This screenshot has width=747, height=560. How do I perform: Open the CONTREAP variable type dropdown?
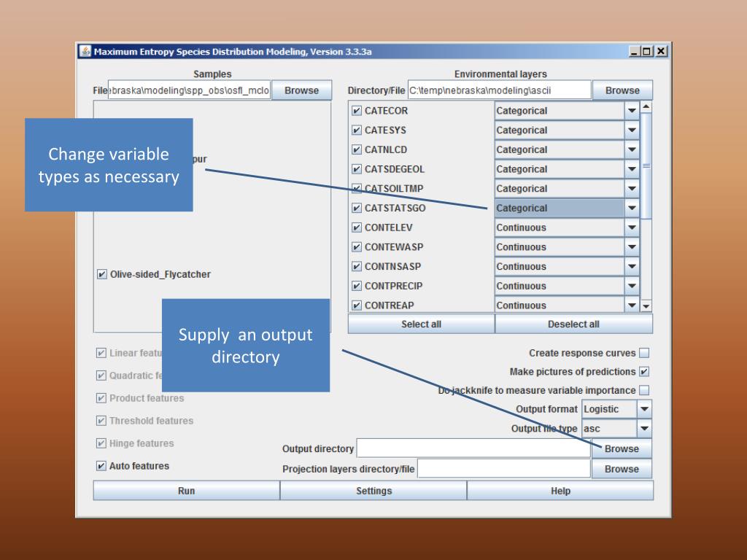point(632,305)
